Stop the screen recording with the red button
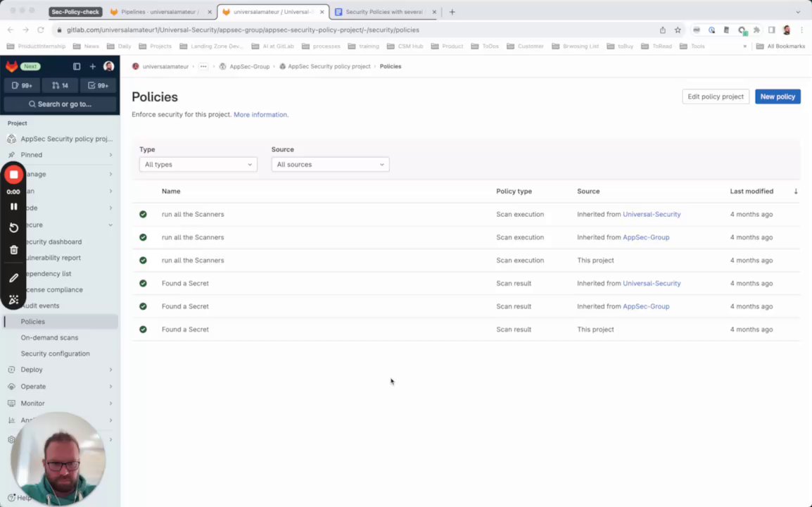The image size is (812, 507). (13, 175)
